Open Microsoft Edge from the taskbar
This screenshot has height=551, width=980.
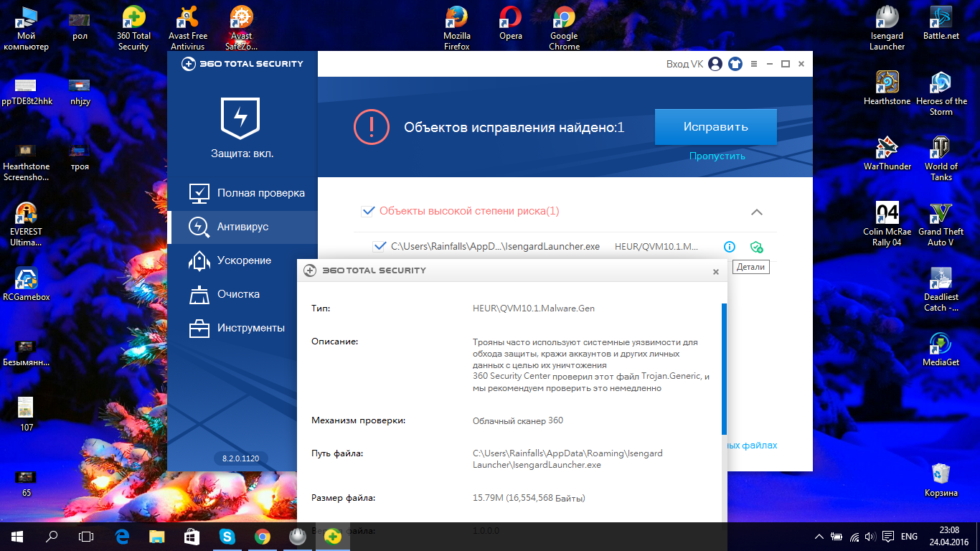click(122, 537)
